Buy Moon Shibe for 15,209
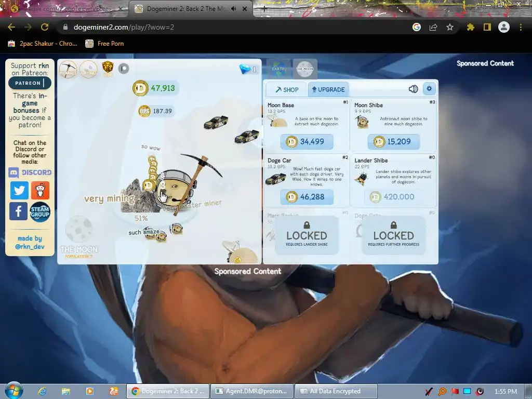 pos(394,141)
